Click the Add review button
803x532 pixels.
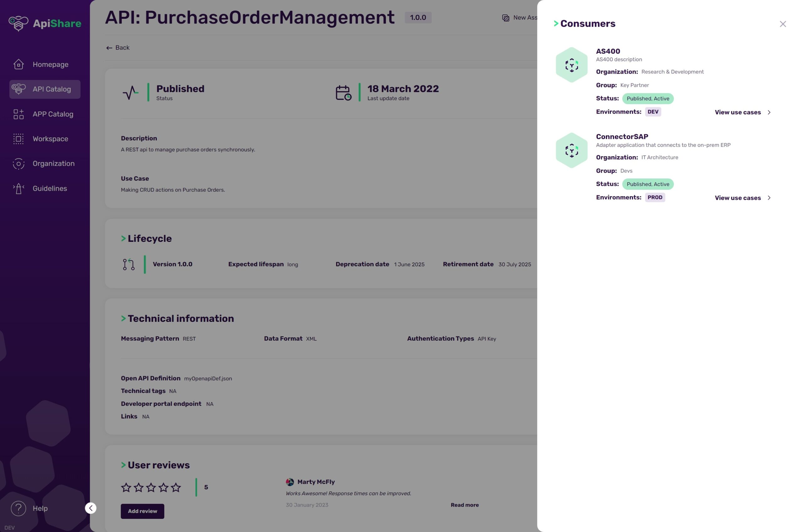142,511
